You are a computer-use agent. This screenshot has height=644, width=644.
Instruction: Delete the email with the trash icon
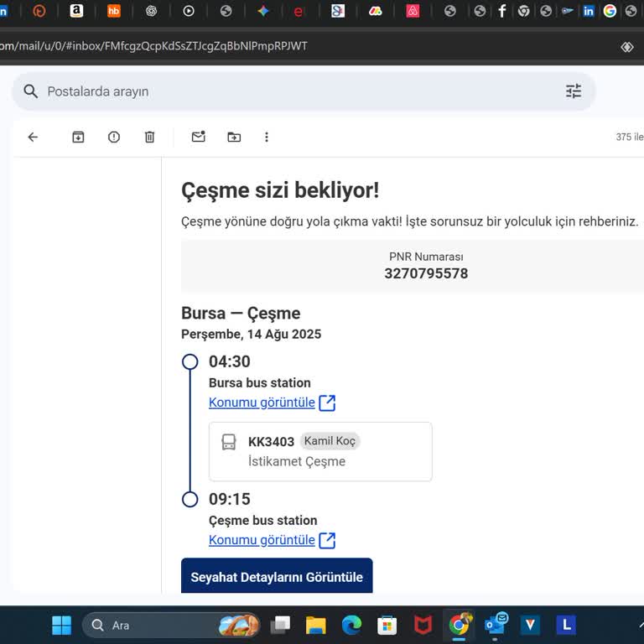pyautogui.click(x=149, y=137)
